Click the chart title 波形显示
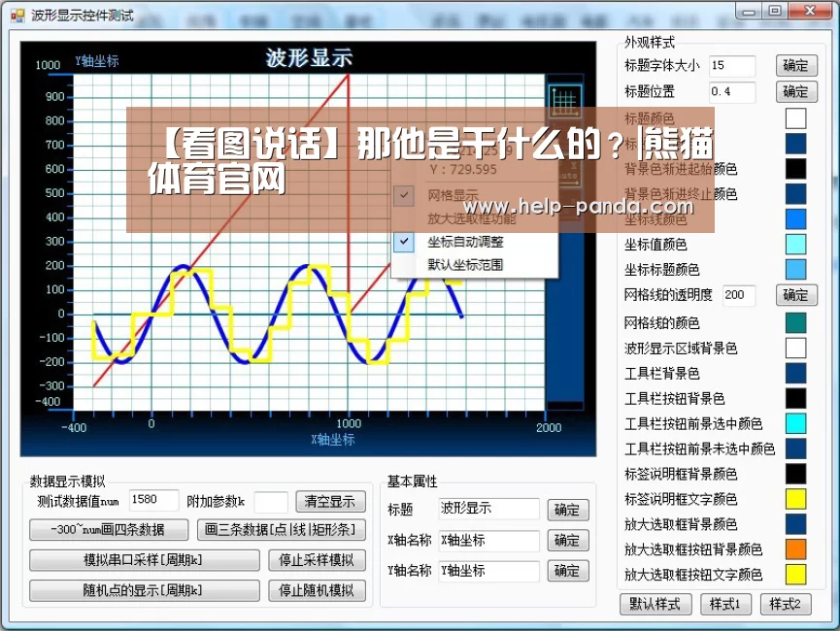 pos(309,58)
